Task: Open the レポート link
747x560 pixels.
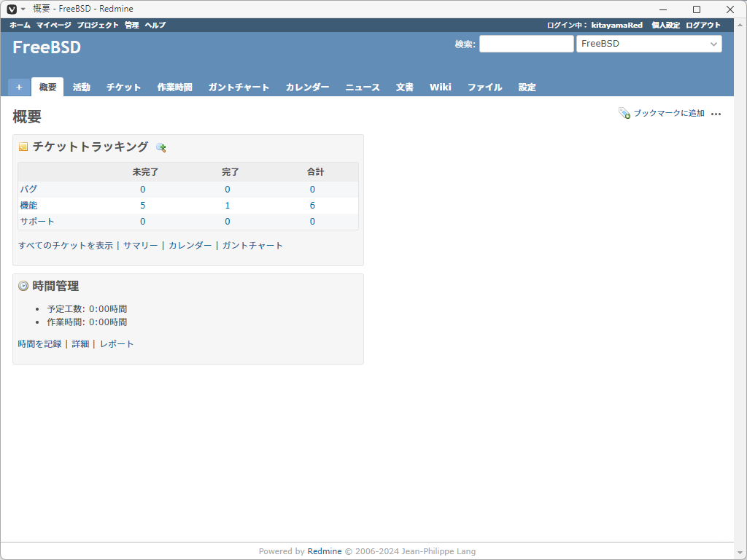Action: pos(117,344)
